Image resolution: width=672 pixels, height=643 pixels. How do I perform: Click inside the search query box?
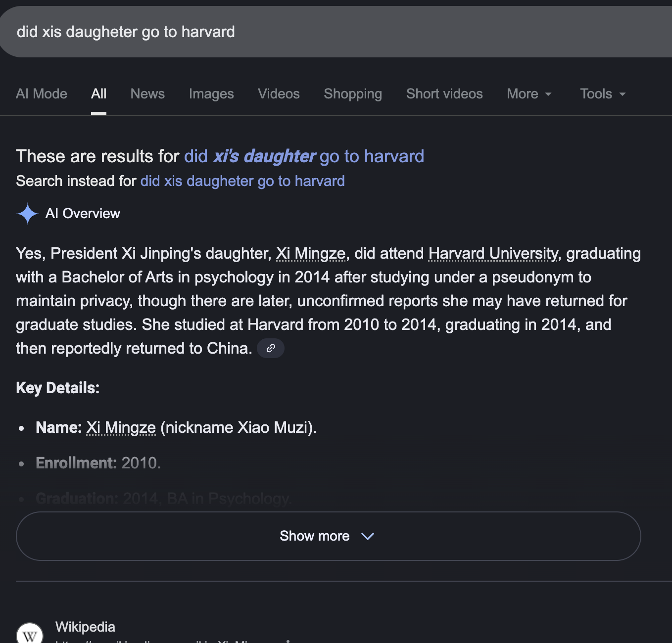(x=297, y=32)
